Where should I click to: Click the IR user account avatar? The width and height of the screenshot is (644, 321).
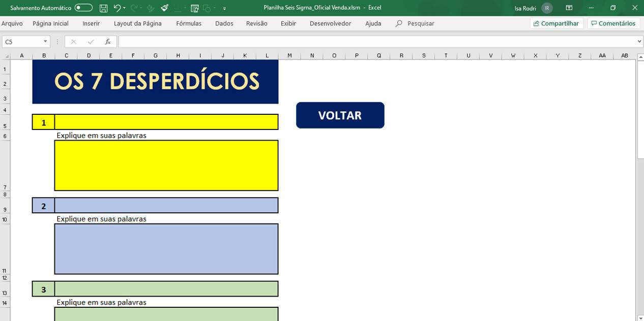(x=547, y=8)
